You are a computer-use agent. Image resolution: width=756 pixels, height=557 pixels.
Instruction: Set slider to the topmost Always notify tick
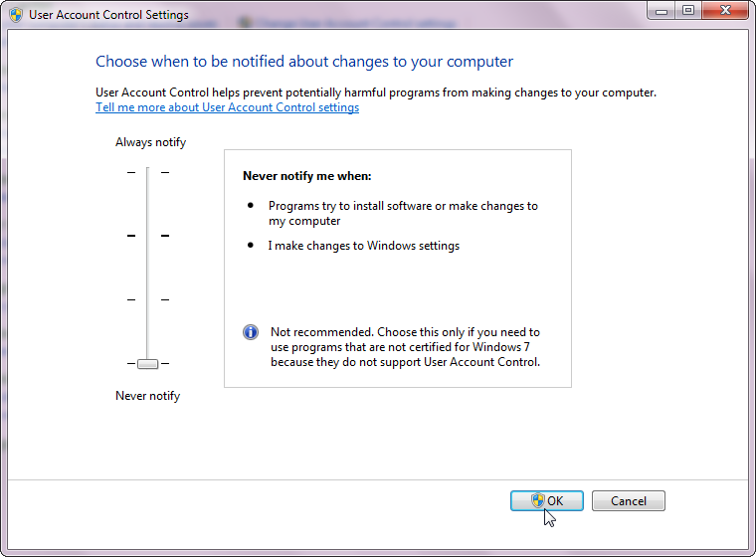(x=147, y=172)
